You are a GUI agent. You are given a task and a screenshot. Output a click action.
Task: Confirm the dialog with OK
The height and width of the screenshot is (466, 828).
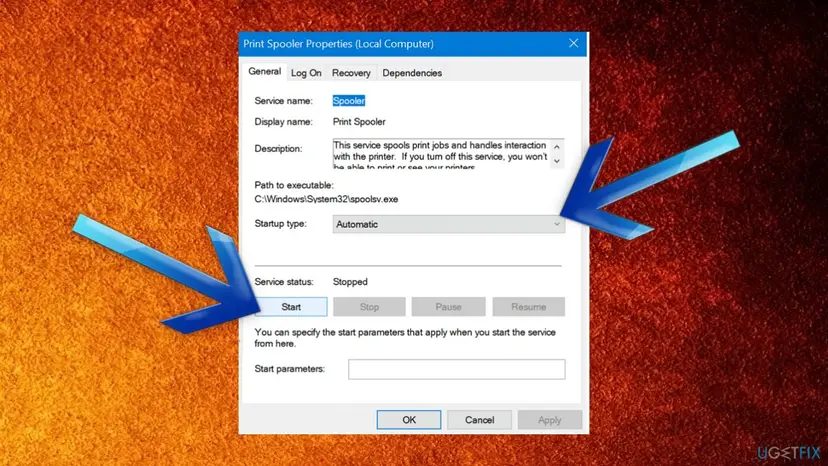point(409,420)
